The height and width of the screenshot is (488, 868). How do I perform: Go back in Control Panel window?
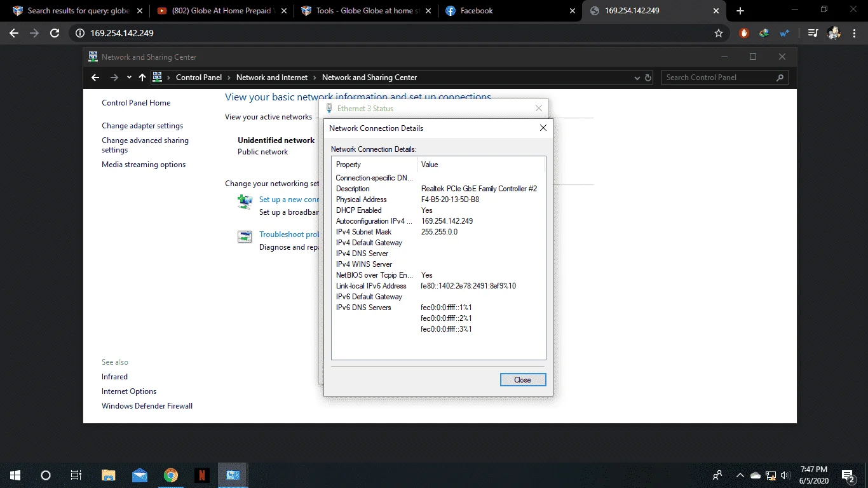(x=95, y=78)
